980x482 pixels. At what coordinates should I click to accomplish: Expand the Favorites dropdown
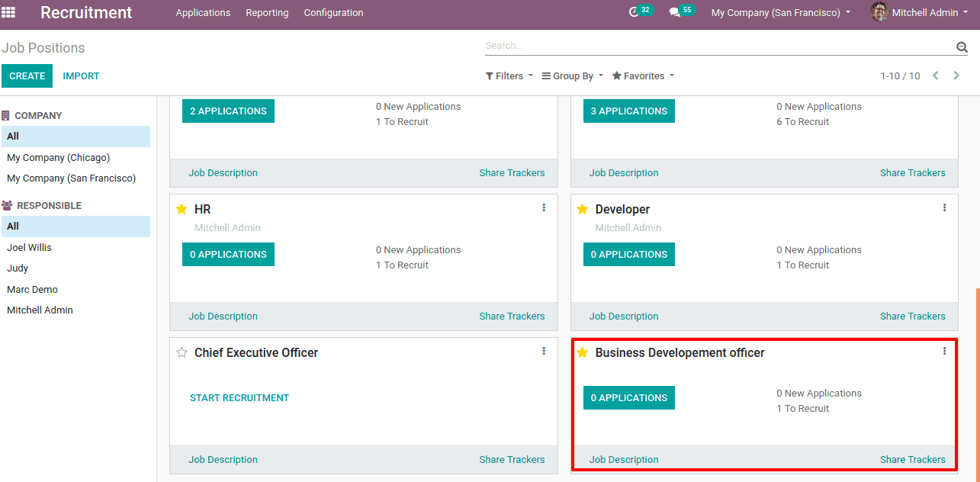643,76
